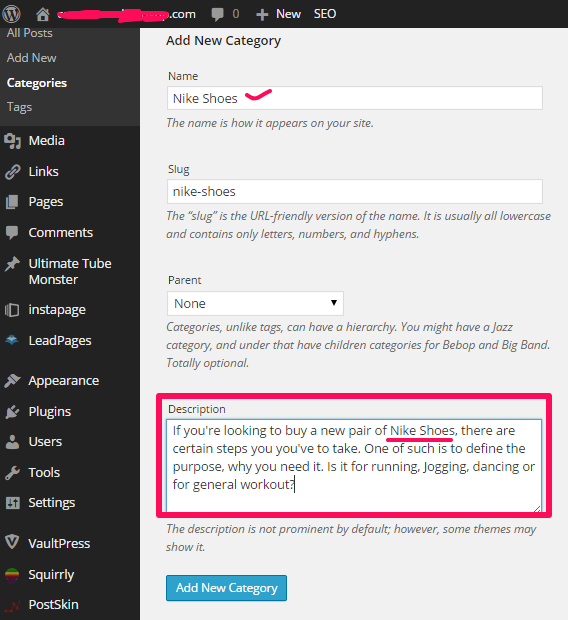Open the Settings sliders icon

[12, 503]
